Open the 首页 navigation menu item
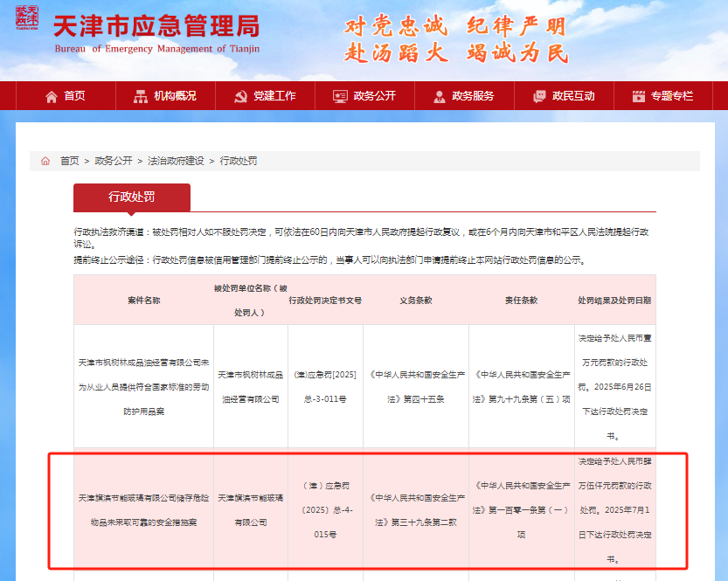 [66, 96]
